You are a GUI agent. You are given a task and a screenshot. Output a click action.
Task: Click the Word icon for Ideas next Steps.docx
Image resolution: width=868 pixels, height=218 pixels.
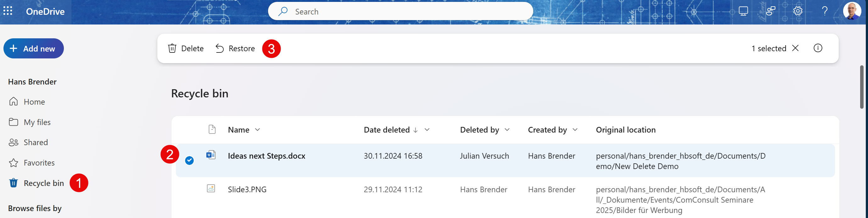[x=211, y=155]
